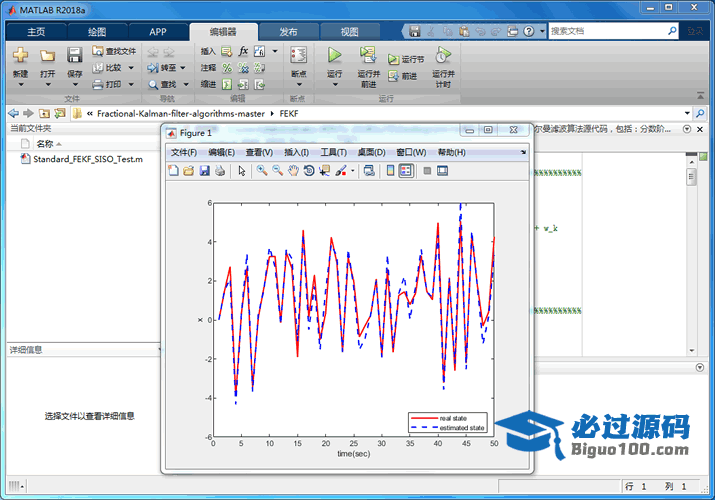Click the up one folder icon
715x500 pixels.
coord(44,113)
